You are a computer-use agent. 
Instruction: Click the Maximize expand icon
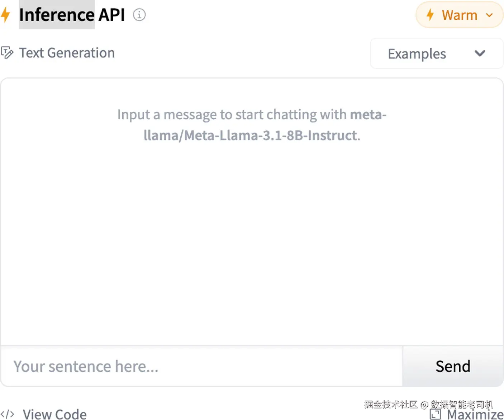point(435,414)
